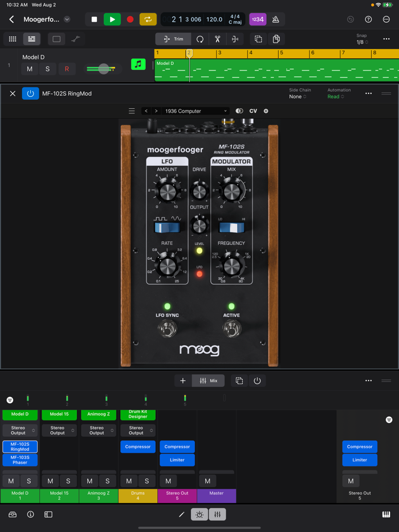Toggle the plugin compare circles icon
This screenshot has width=399, height=532.
tap(239, 111)
